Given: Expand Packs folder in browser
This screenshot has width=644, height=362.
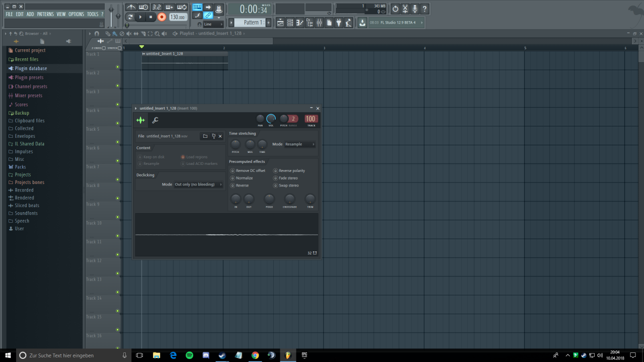Looking at the screenshot, I should [20, 167].
